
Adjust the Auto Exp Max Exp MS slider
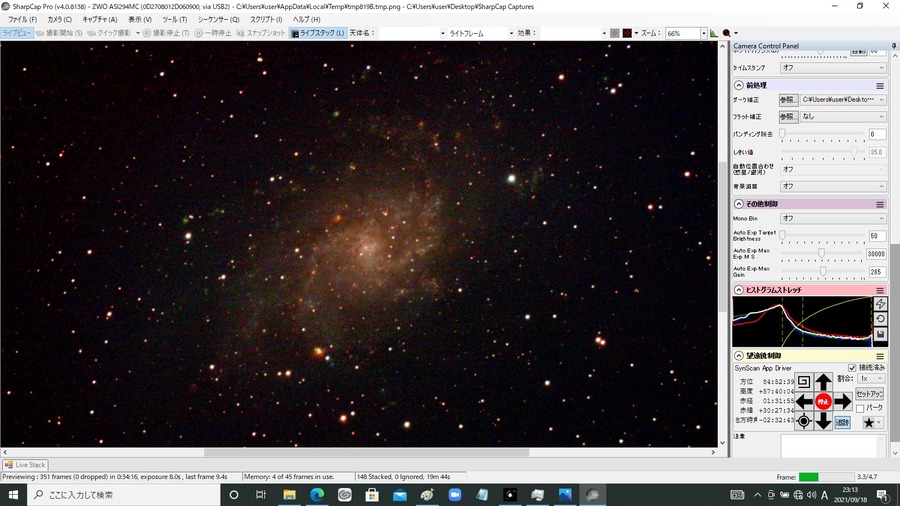pos(823,253)
